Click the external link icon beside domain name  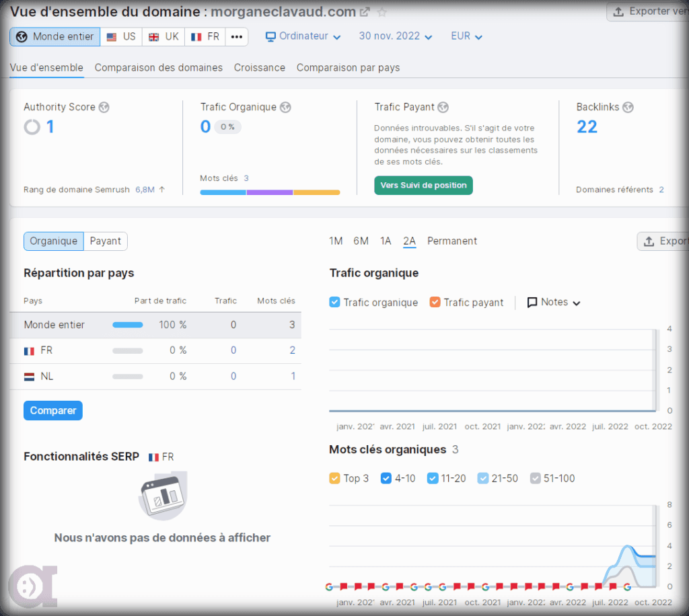pos(365,12)
